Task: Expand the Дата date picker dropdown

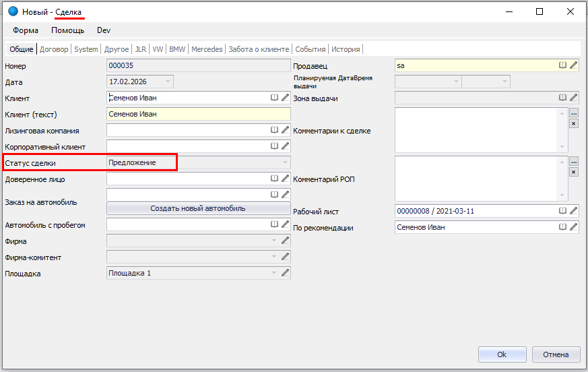Action: click(x=168, y=82)
